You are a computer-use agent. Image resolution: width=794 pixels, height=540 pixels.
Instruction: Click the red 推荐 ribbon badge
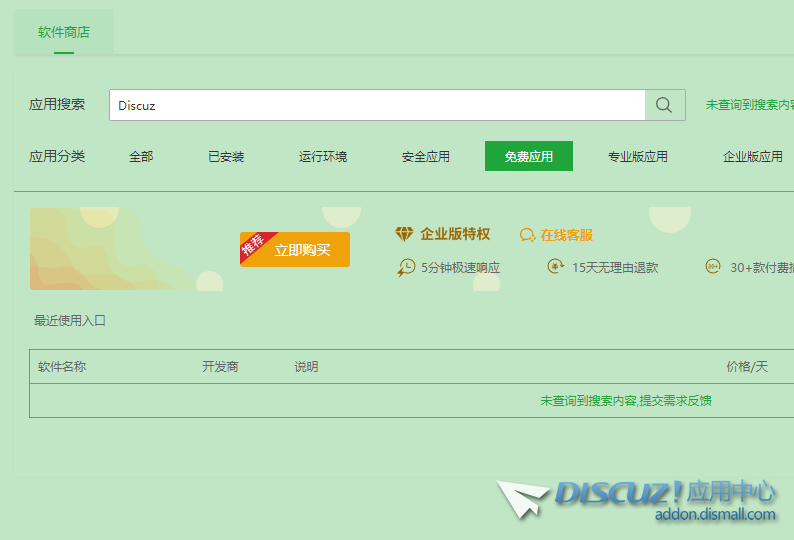coord(252,245)
